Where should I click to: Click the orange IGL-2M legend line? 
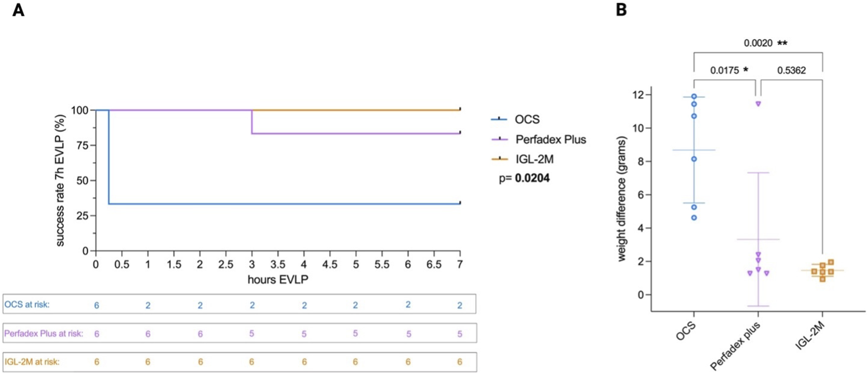click(x=499, y=159)
